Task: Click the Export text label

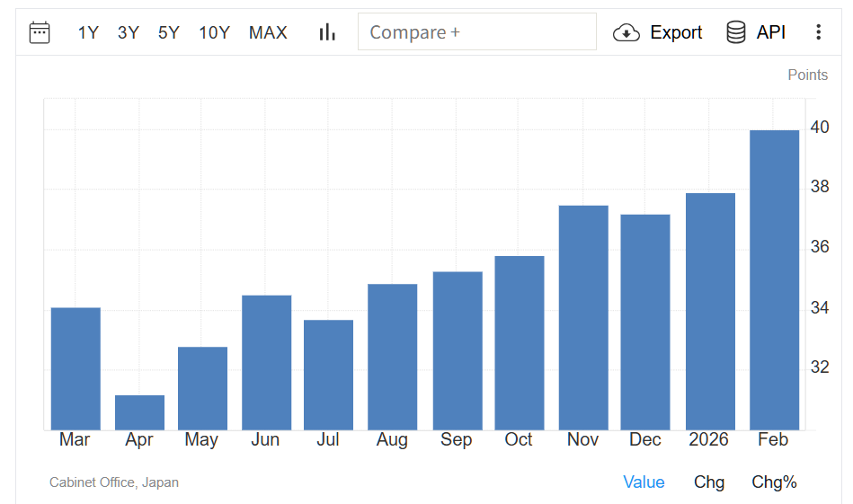Action: tap(676, 32)
